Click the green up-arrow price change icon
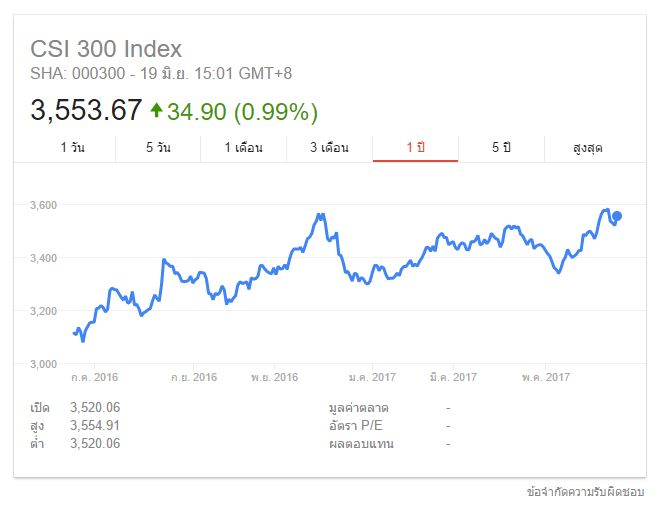The width and height of the screenshot is (661, 515). tap(156, 109)
